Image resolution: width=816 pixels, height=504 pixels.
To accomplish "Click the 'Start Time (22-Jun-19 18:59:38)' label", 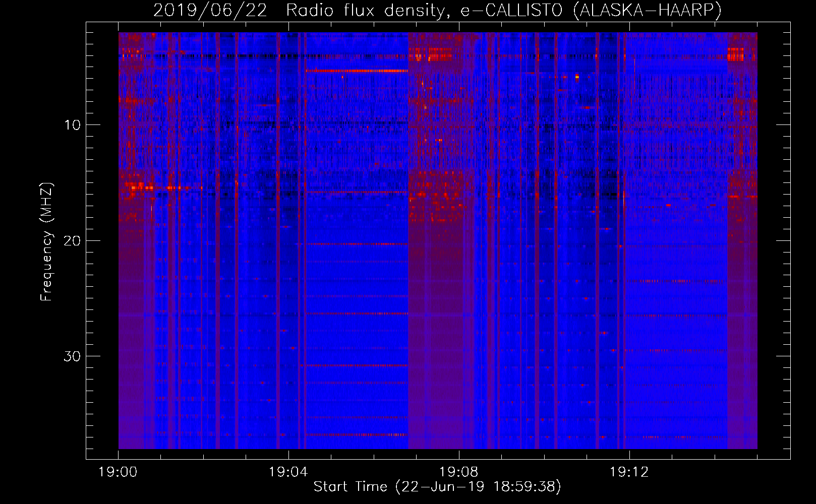I will 437,487.
